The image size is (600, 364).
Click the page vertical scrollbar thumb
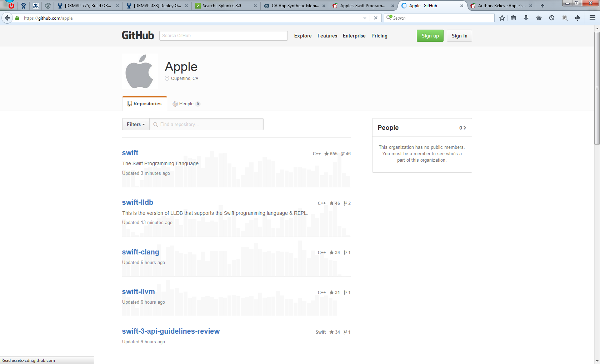click(x=597, y=88)
